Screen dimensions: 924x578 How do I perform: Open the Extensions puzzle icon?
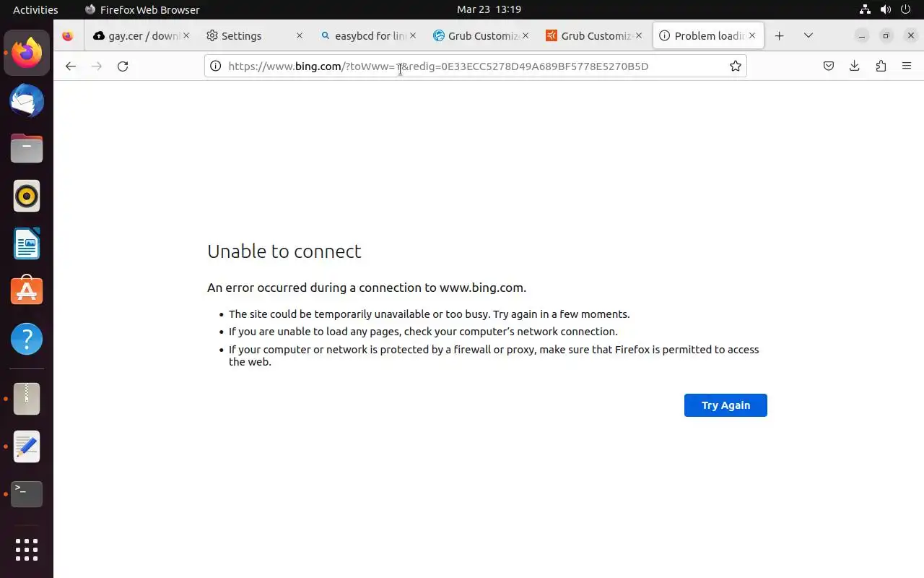pos(881,66)
